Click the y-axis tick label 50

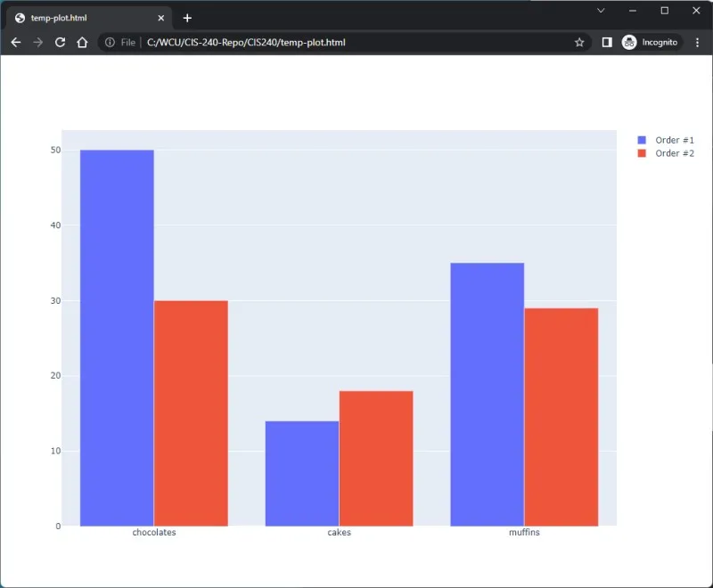(x=55, y=150)
